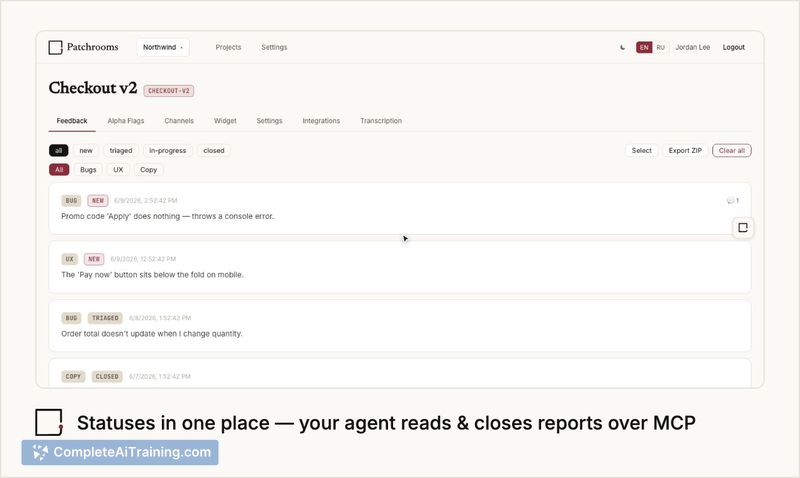This screenshot has height=478, width=800.
Task: Open the project Settings tab
Action: pos(269,121)
